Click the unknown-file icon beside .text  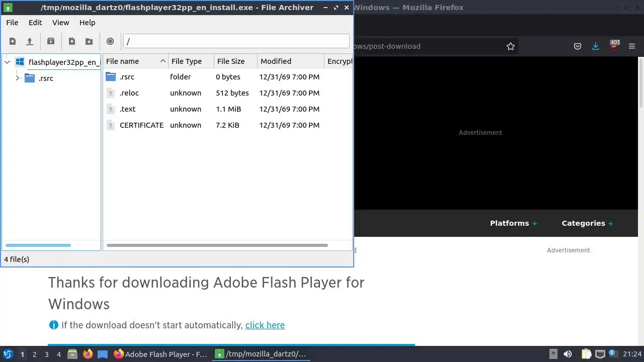111,109
